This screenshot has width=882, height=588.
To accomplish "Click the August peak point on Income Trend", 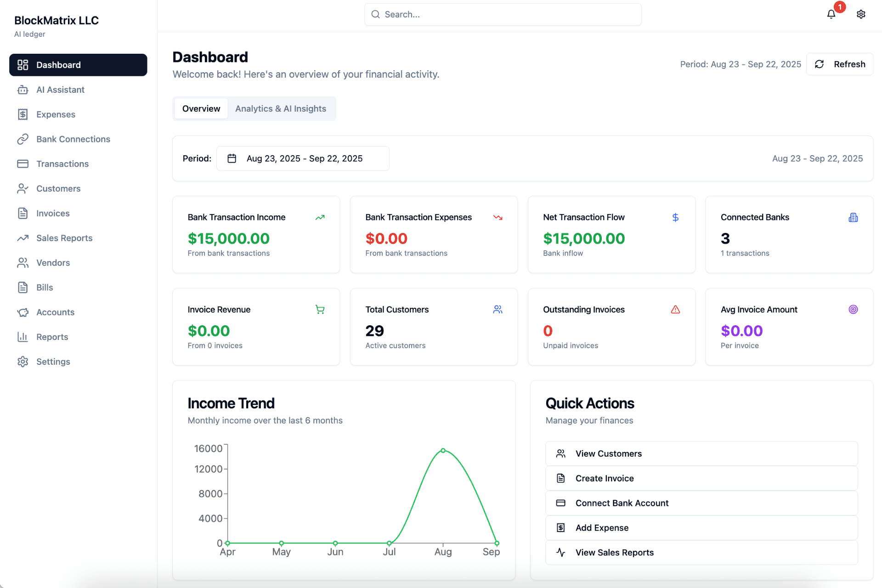I will (x=442, y=451).
